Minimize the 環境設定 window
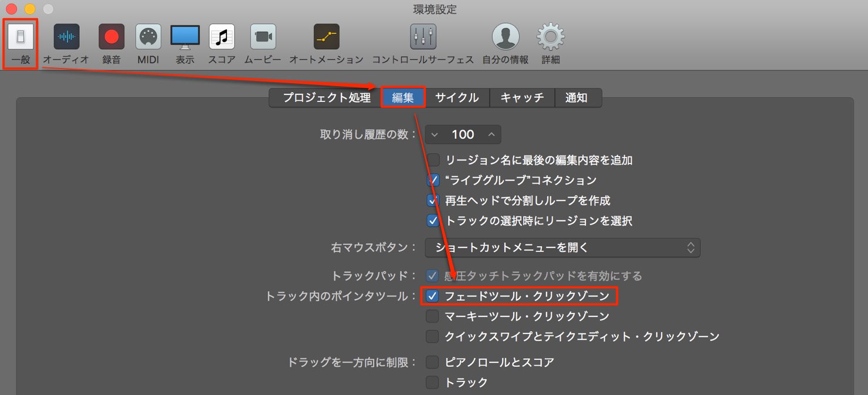 (29, 9)
